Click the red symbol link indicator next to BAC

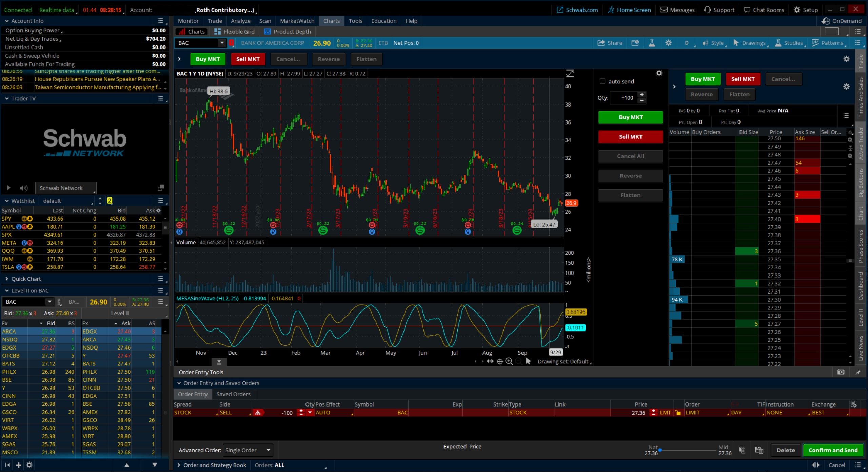(x=231, y=43)
